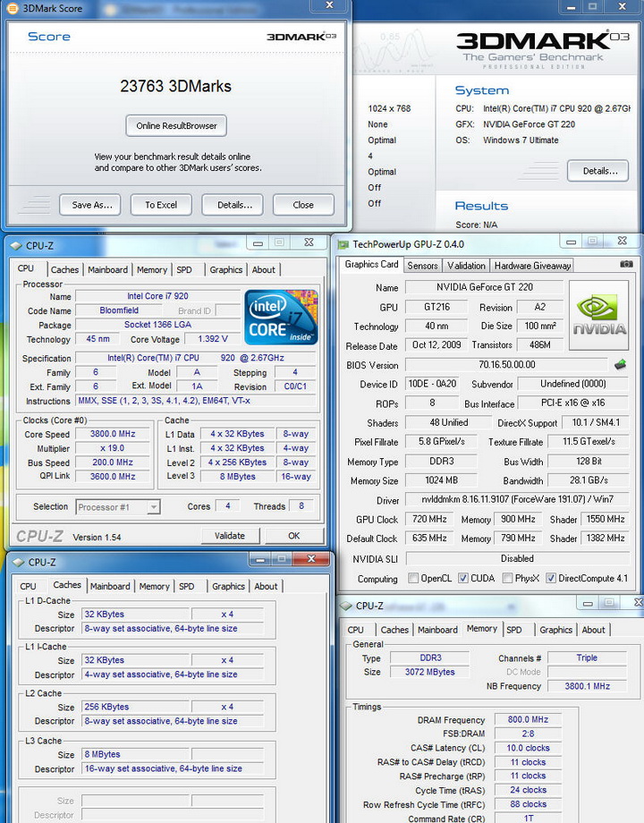Click the BIOS save chip icon in GPU-Z
Image resolution: width=644 pixels, height=823 pixels.
pyautogui.click(x=621, y=364)
